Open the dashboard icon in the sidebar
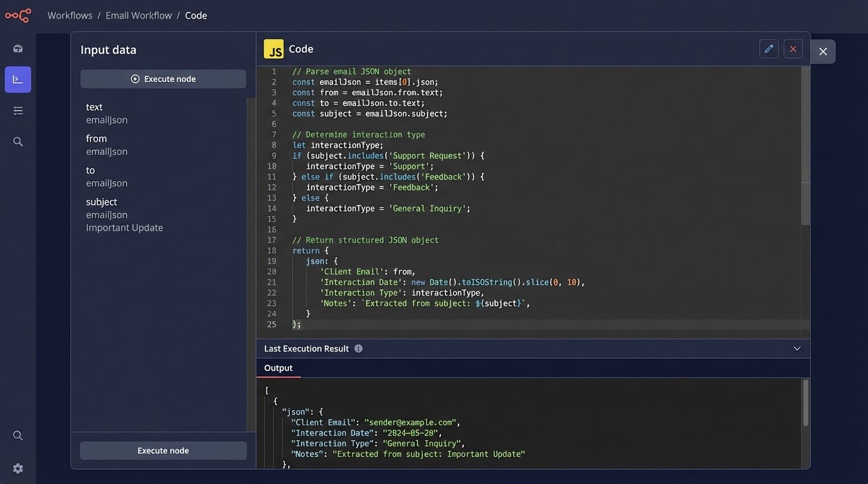This screenshot has width=868, height=484. tap(18, 49)
